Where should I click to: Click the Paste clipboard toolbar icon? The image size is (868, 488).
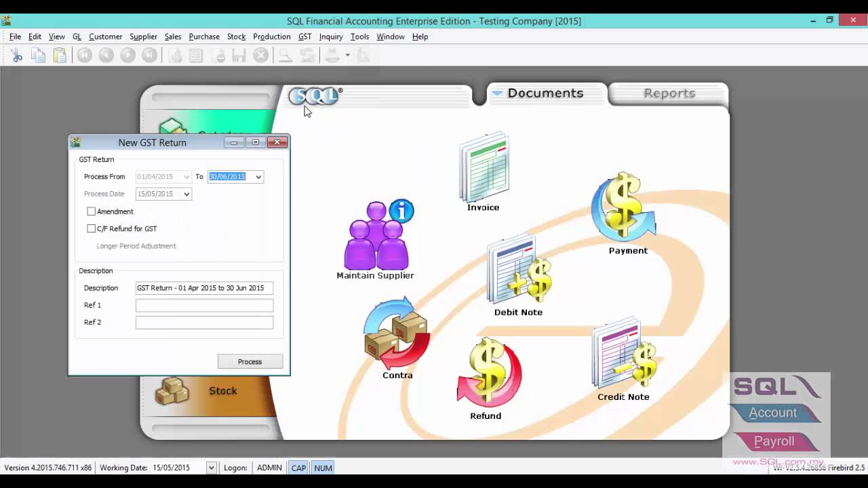point(60,56)
